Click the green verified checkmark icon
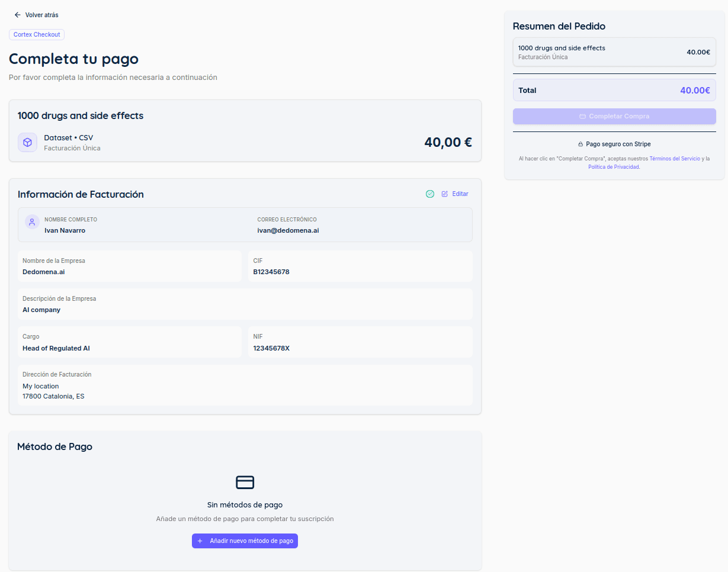 click(430, 194)
